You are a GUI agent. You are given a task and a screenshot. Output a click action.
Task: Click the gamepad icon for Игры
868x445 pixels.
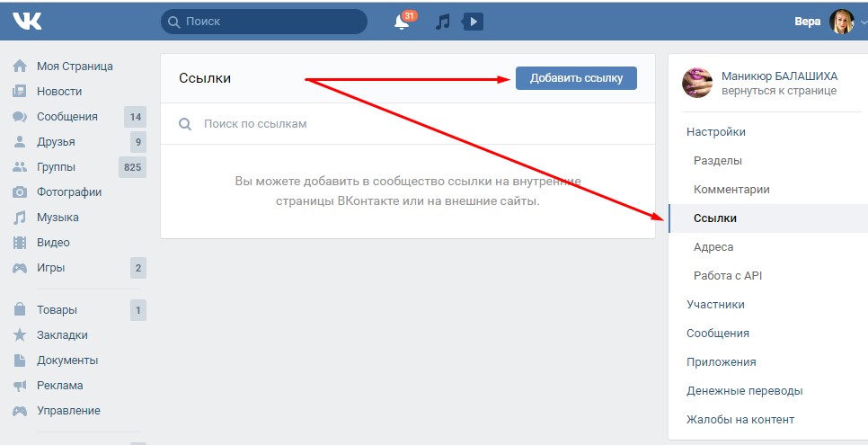click(20, 268)
